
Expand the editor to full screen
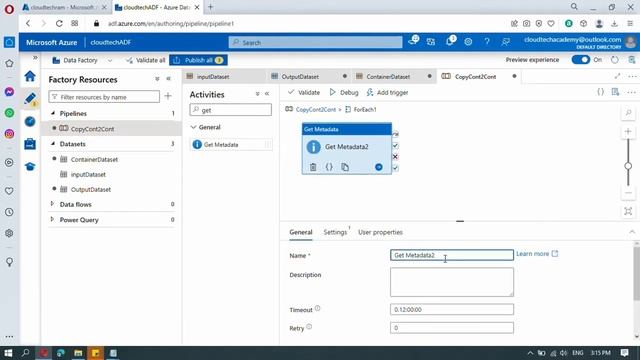[x=618, y=76]
